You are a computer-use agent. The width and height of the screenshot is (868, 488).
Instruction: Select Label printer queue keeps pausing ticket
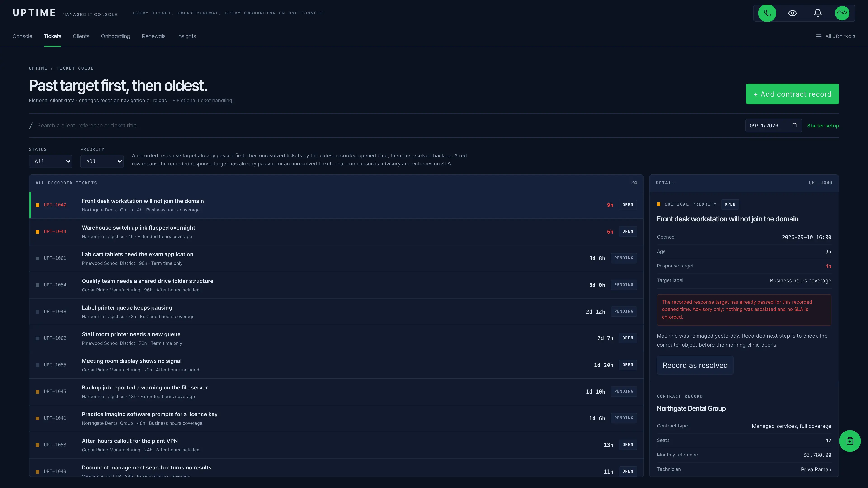click(336, 312)
